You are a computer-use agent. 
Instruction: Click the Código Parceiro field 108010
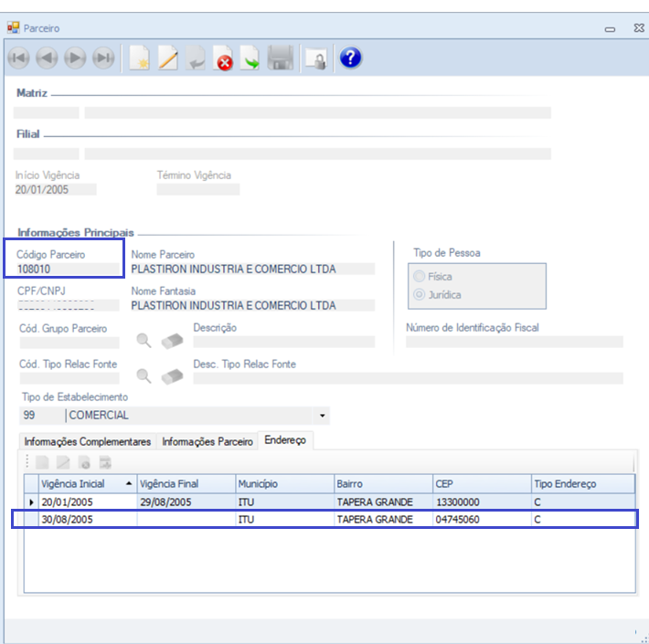[68, 269]
